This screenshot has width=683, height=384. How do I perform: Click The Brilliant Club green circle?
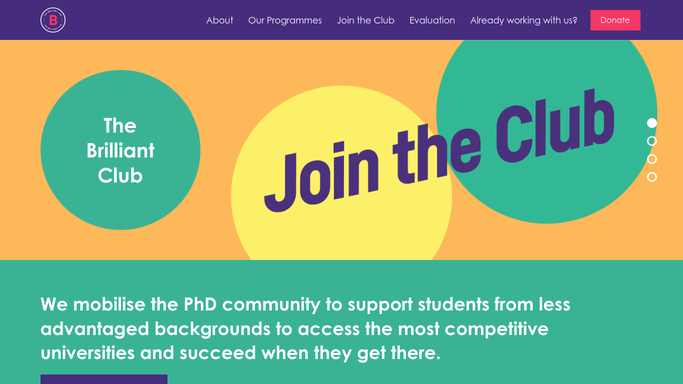point(120,150)
